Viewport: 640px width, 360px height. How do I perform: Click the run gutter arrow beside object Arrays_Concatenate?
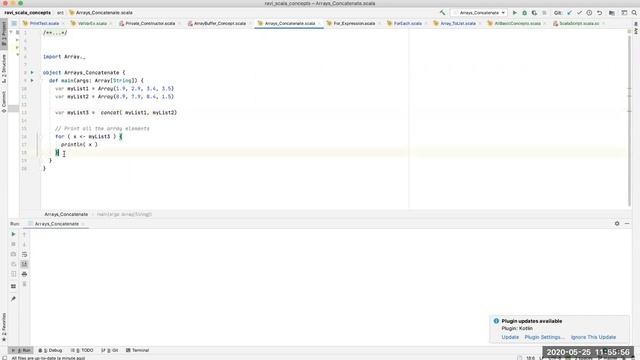pos(32,73)
